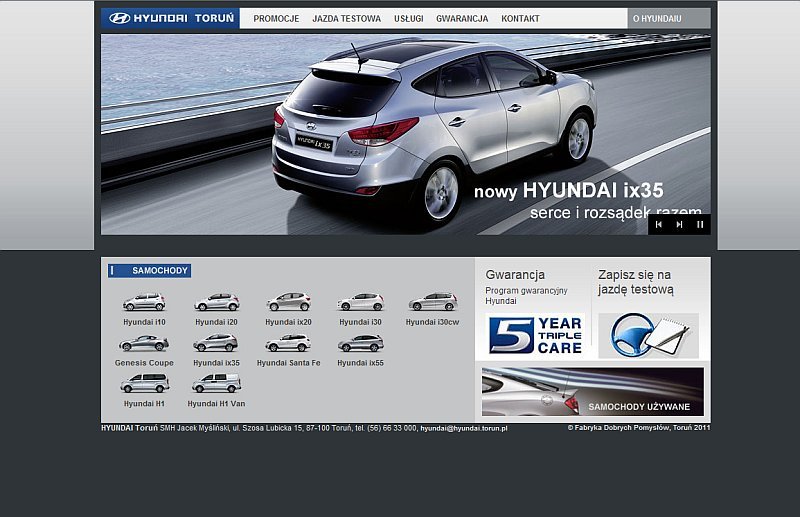The image size is (800, 517).
Task: Open the GWARANCJA menu item
Action: tap(462, 19)
